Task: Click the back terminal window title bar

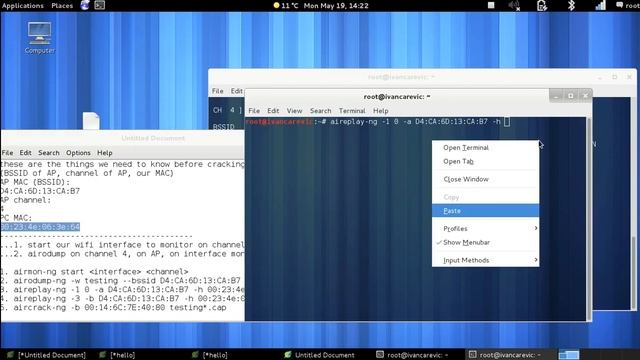Action: click(x=402, y=77)
